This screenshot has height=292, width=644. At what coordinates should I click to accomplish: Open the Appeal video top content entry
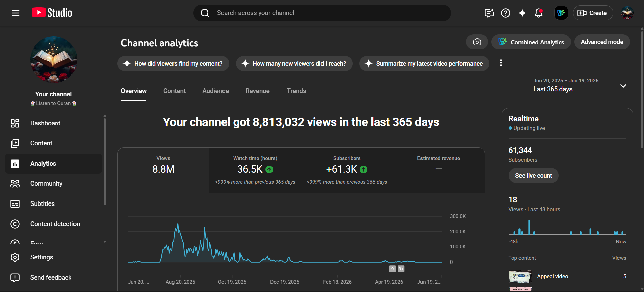(x=567, y=277)
